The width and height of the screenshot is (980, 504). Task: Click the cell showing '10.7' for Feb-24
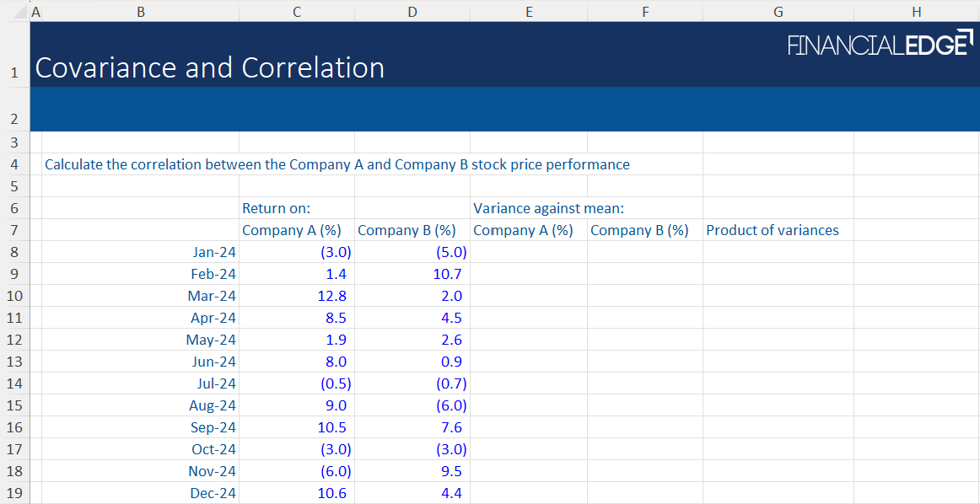click(x=451, y=273)
